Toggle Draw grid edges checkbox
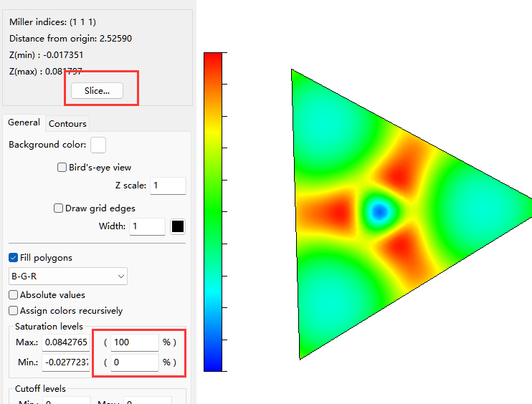The height and width of the screenshot is (404, 532). point(58,208)
